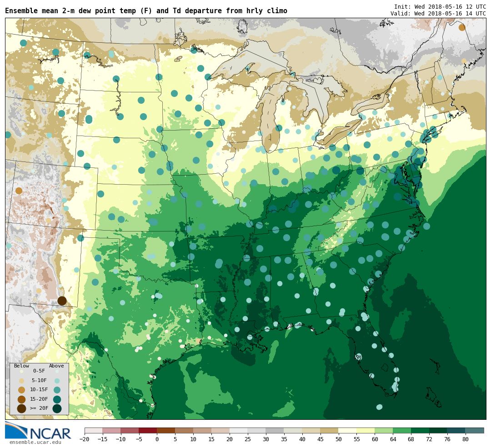Select the brown station dot in northern Maine
The width and height of the screenshot is (491, 448).
(462, 27)
